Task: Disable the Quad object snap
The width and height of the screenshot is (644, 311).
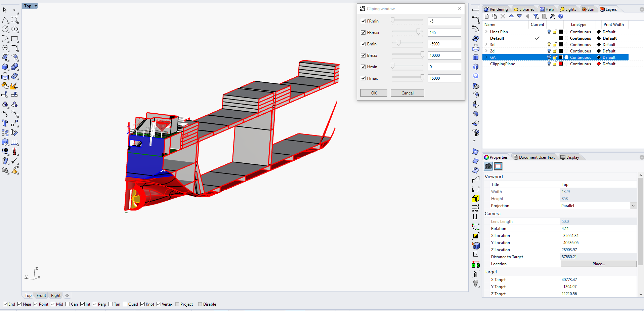Action: point(124,304)
